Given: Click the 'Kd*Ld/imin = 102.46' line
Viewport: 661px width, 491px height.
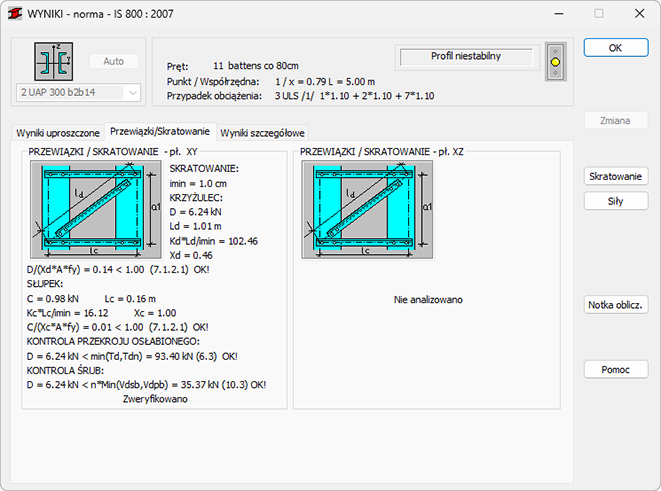Looking at the screenshot, I should (213, 241).
